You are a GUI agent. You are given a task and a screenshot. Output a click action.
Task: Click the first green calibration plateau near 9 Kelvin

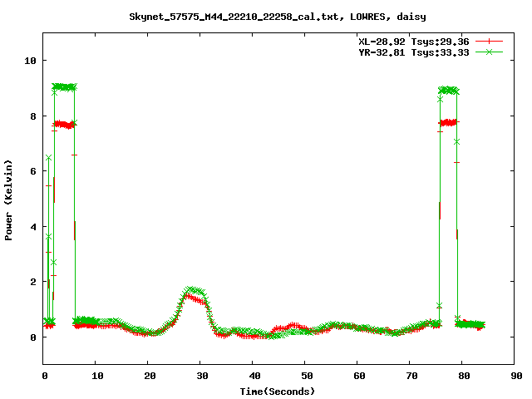64,87
